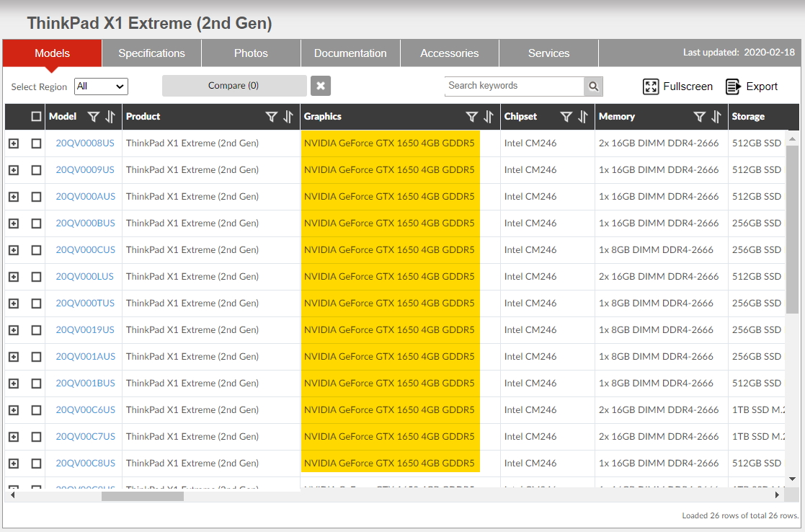Follow the 20QV00C6US model link

(85, 410)
